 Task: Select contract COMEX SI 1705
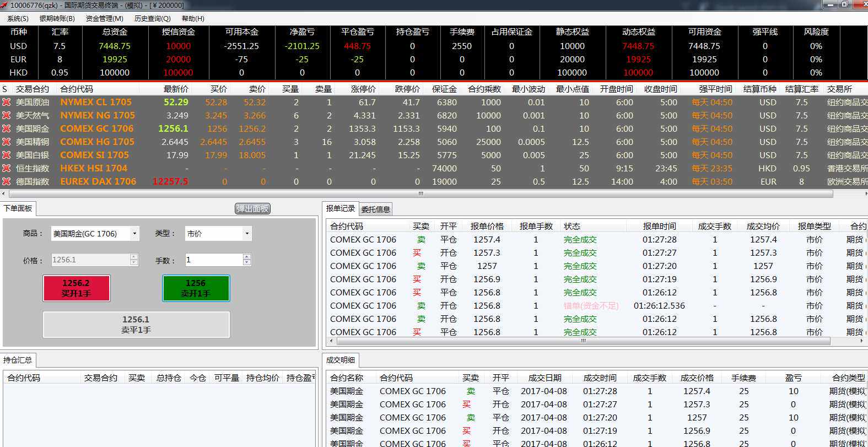pyautogui.click(x=94, y=155)
